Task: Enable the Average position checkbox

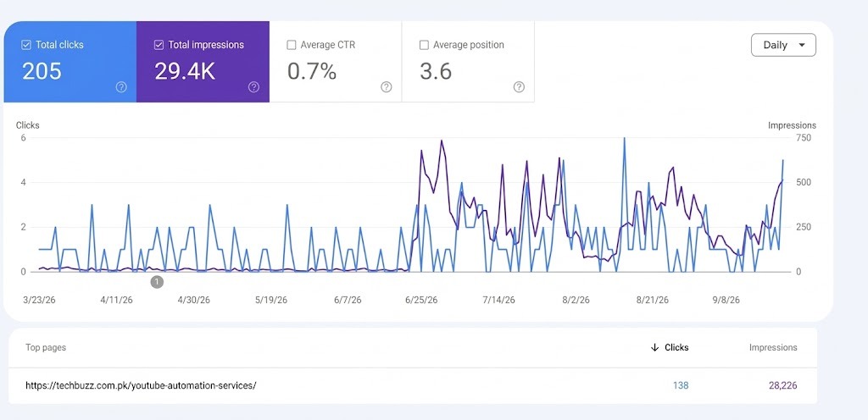Action: (x=424, y=45)
